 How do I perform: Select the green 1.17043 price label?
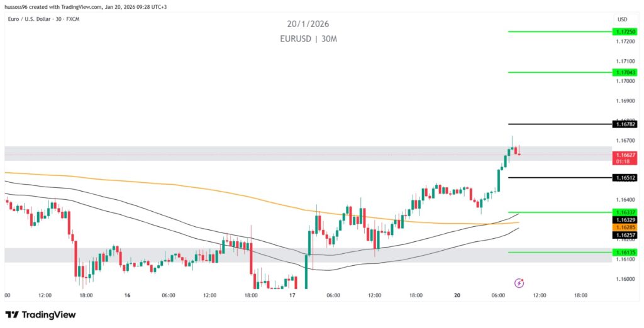pos(625,72)
